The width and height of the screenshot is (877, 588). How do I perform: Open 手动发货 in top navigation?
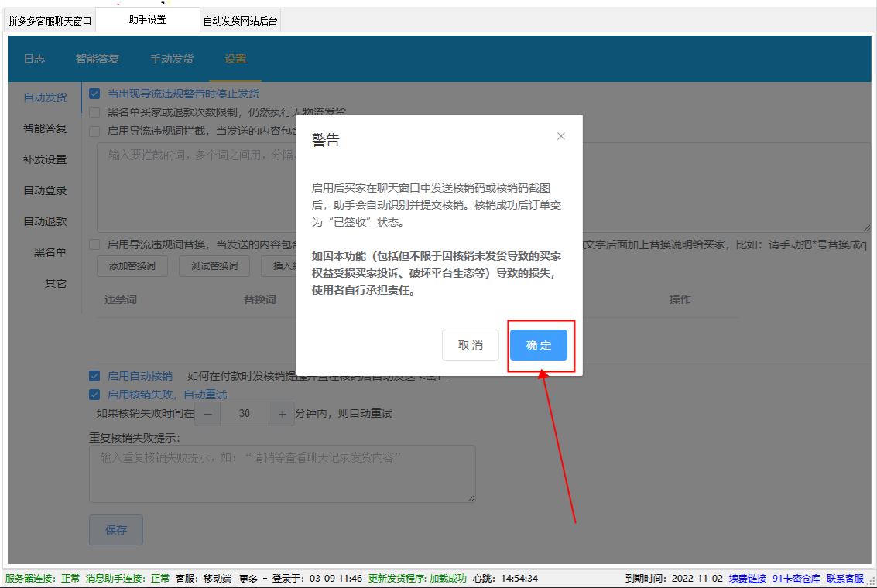[172, 59]
